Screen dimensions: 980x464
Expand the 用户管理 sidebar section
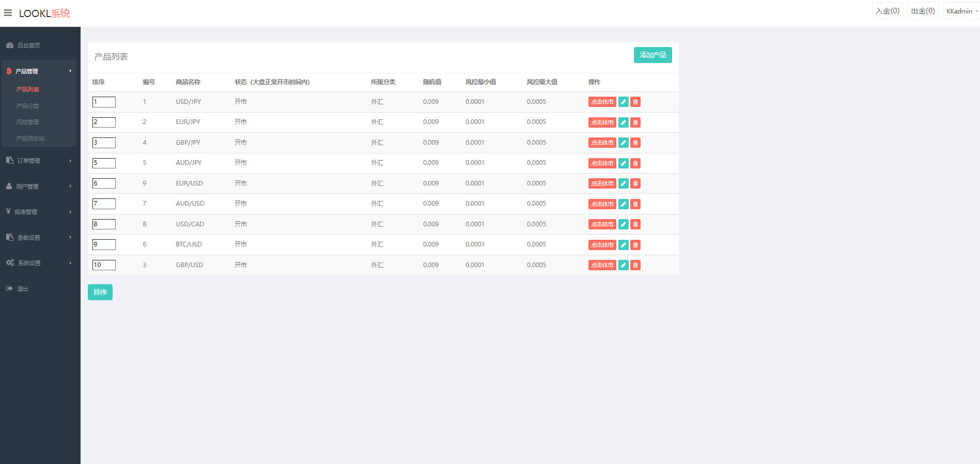(39, 187)
